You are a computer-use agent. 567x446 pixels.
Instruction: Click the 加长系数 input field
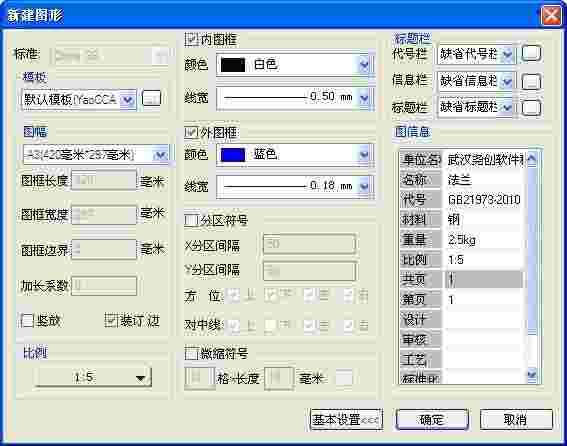click(x=104, y=286)
